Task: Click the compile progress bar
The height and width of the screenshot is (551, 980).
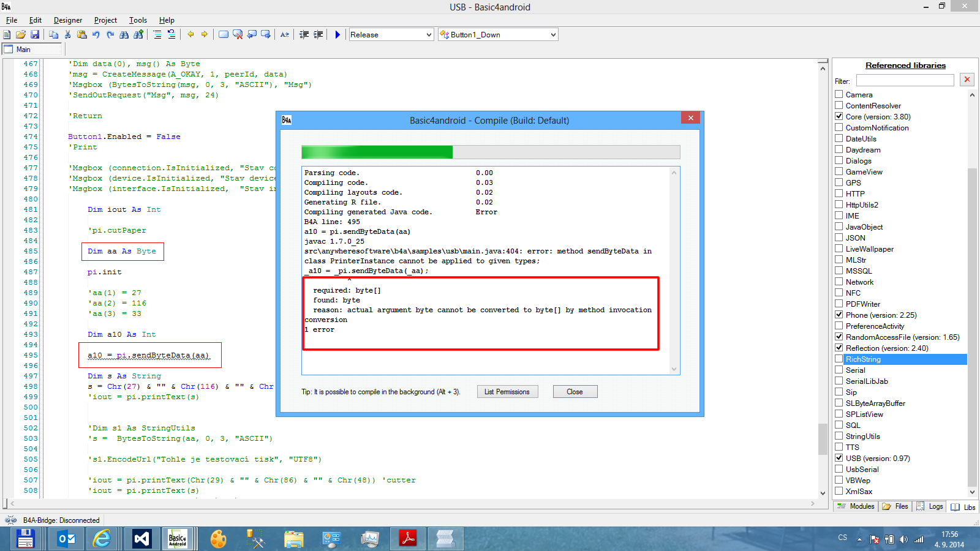Action: (491, 152)
